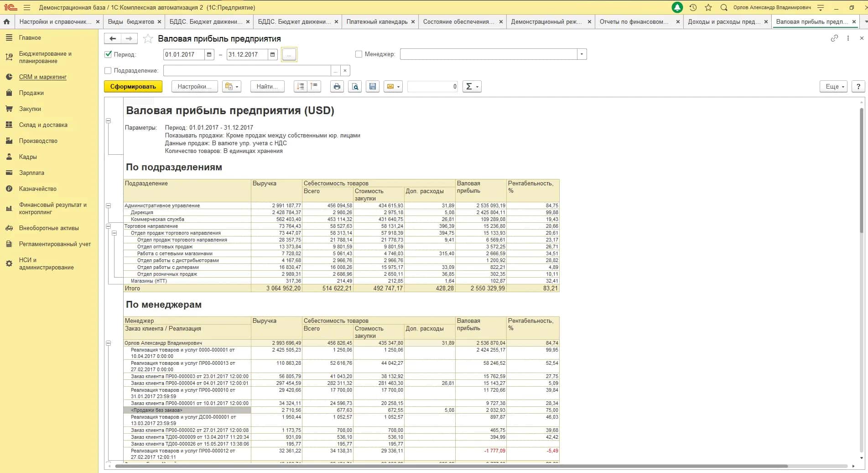Open service menu lines icon
This screenshot has width=868, height=473.
click(x=821, y=7)
